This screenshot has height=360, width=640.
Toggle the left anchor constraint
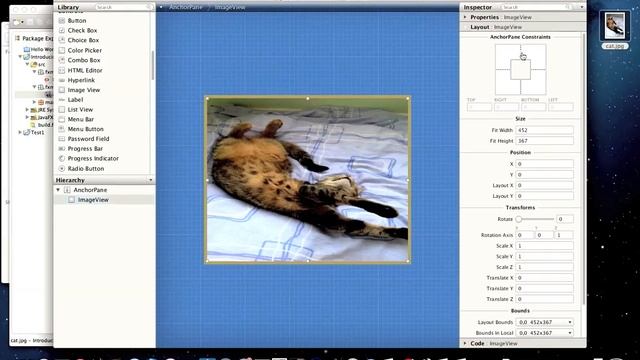[x=503, y=70]
